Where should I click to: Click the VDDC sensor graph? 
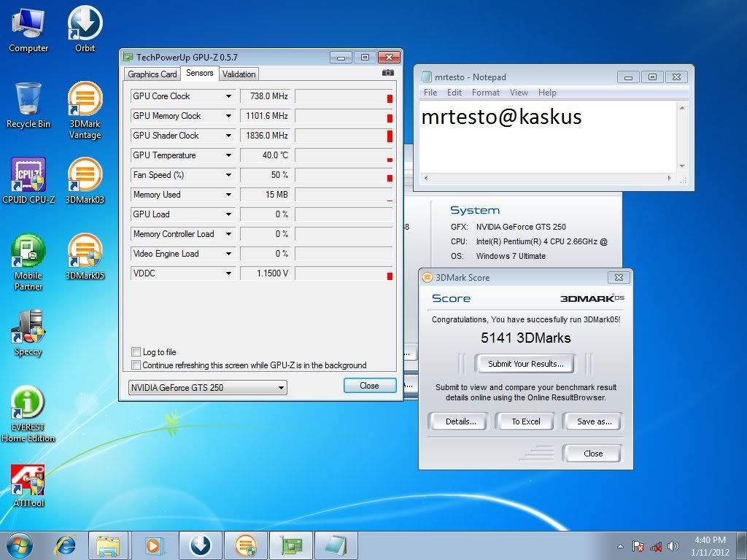pos(344,273)
